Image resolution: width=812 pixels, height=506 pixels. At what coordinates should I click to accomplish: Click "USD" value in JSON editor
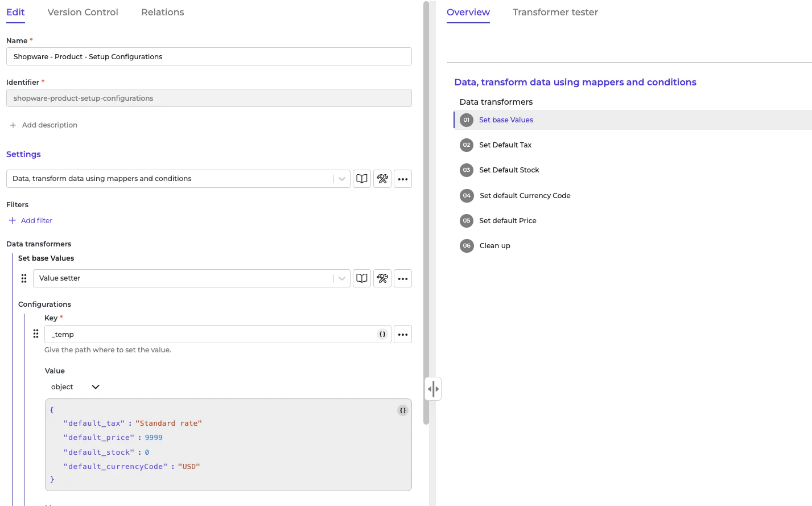189,467
